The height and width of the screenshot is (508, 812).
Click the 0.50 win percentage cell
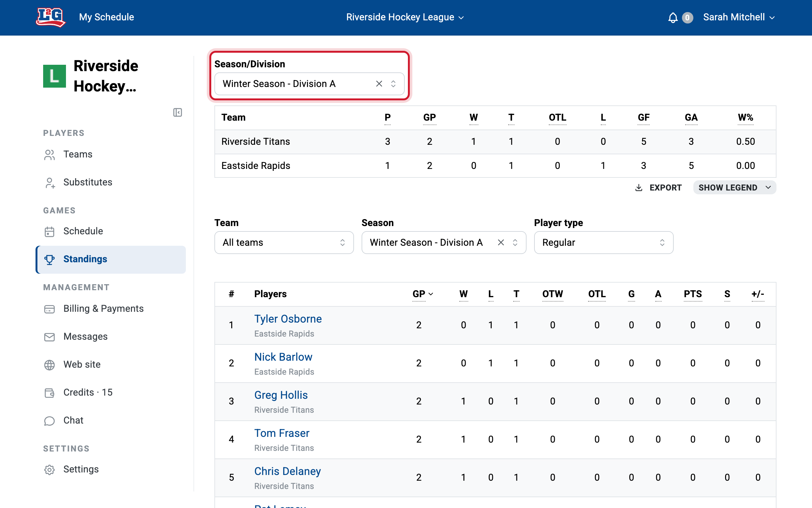pos(745,142)
